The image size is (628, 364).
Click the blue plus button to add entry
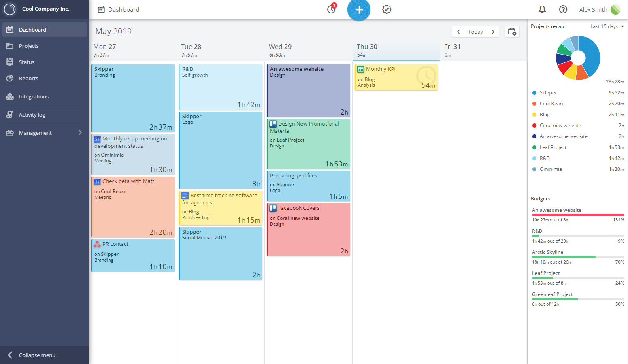pos(359,9)
